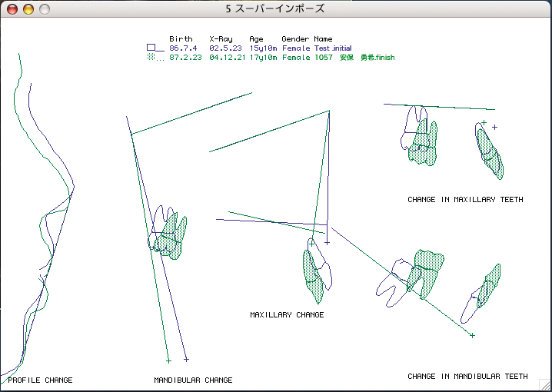Click the 'Name' column header

point(323,38)
